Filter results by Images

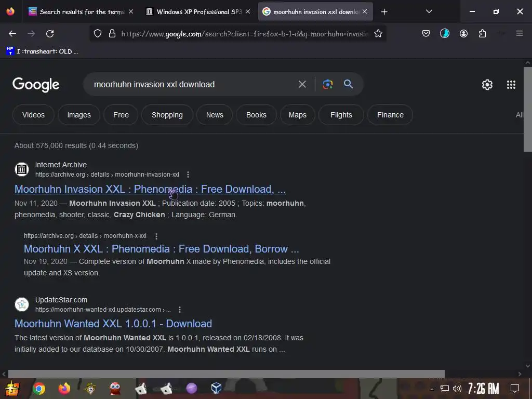79,115
